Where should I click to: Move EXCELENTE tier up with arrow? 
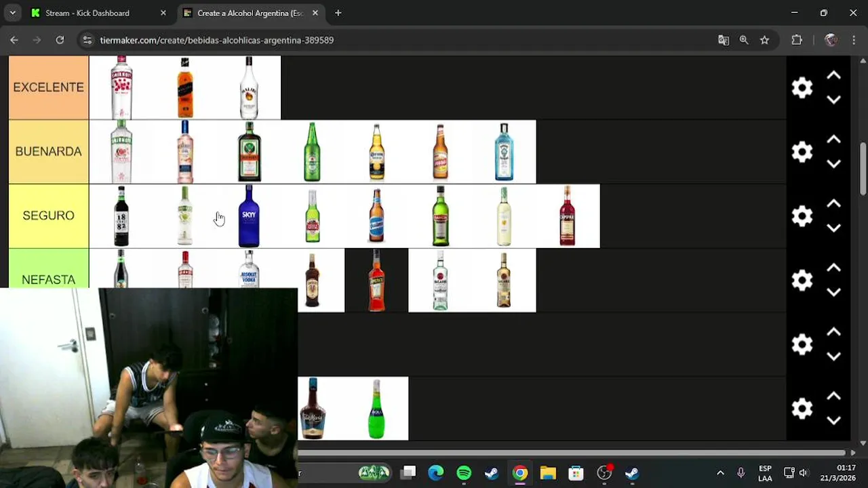click(834, 76)
